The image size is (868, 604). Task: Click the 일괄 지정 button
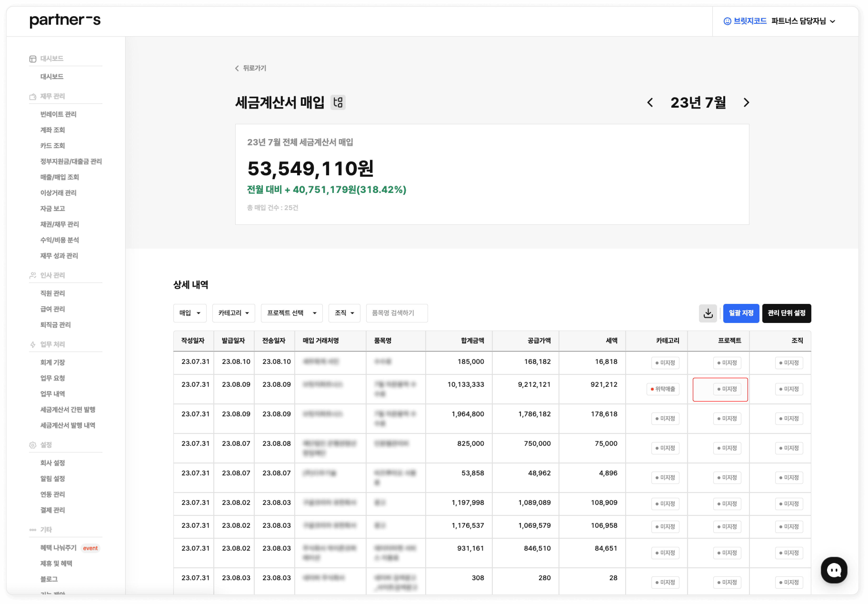tap(741, 313)
